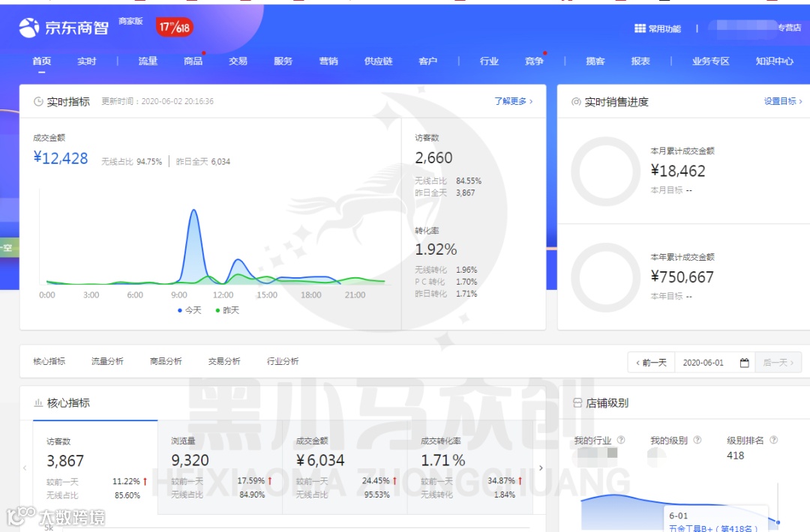Viewport: 810px width, 532px height.
Task: Open the 流量 navigation tab
Action: coord(148,61)
